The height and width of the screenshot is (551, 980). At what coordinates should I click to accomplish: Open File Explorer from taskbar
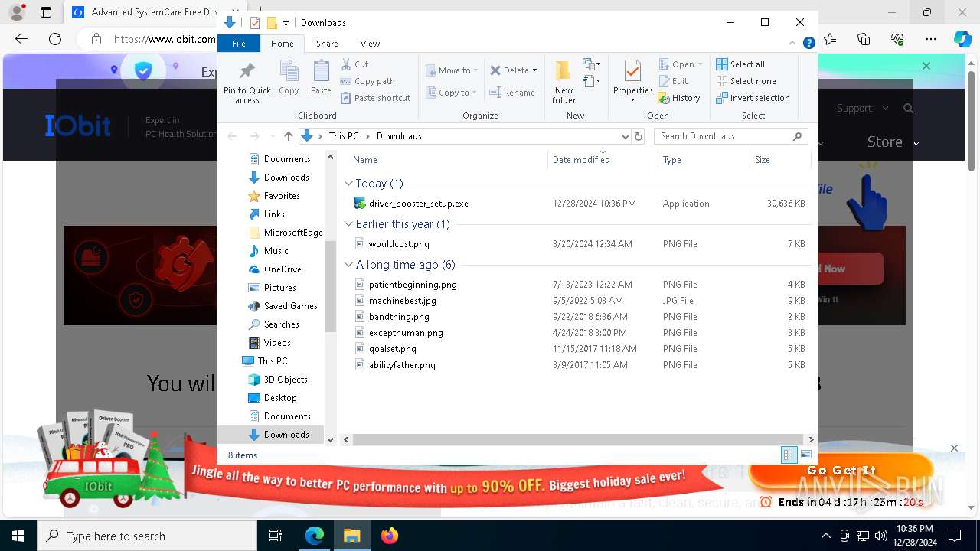pyautogui.click(x=351, y=536)
